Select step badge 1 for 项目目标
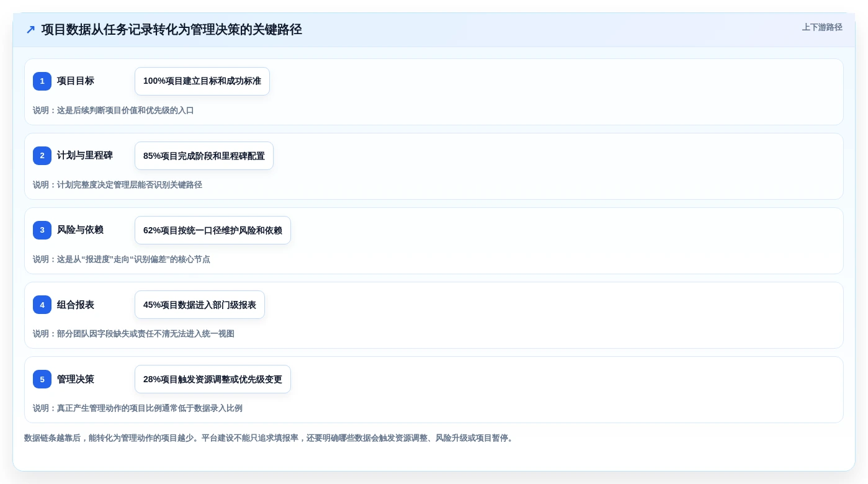This screenshot has width=868, height=484. point(42,81)
